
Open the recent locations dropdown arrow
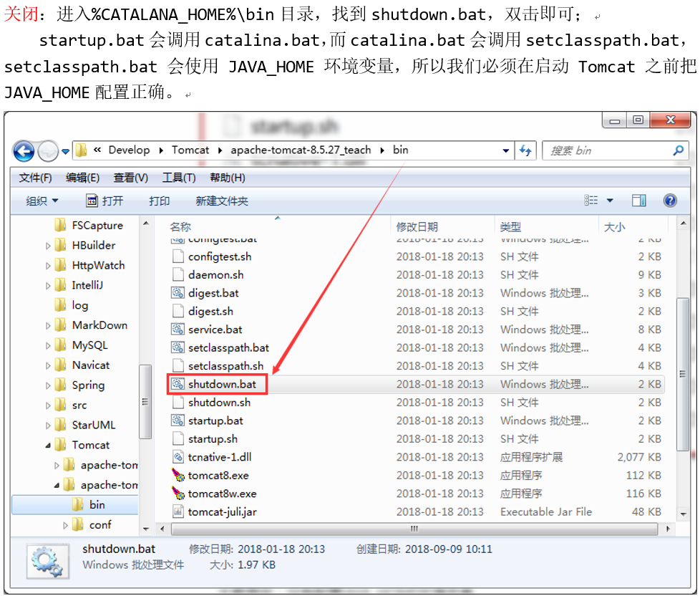65,151
